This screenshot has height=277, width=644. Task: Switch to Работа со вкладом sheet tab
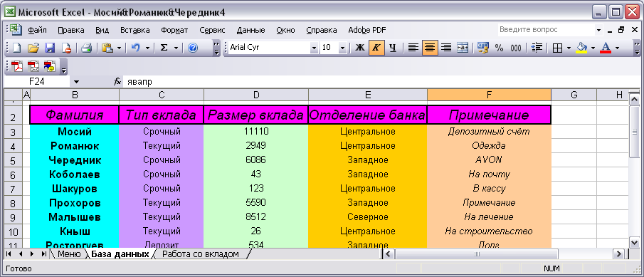[201, 254]
